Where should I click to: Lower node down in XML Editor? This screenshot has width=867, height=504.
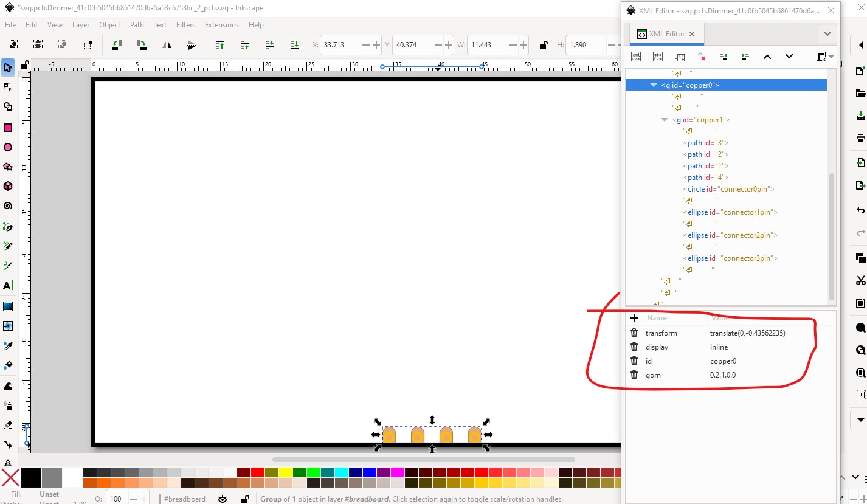click(x=789, y=57)
